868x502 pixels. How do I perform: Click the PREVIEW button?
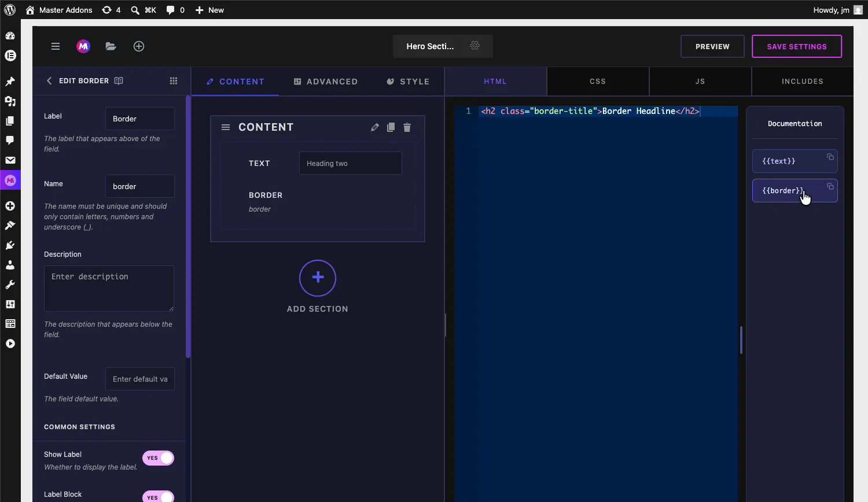pos(712,46)
